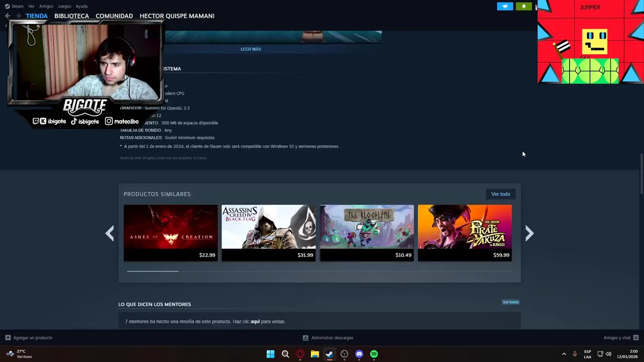The height and width of the screenshot is (362, 644).
Task: Click the downloads icon beside Administrar descargas
Action: [x=305, y=338]
